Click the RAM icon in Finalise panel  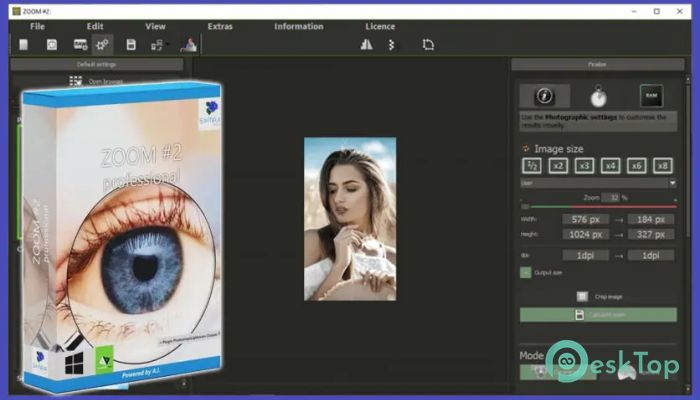coord(651,96)
